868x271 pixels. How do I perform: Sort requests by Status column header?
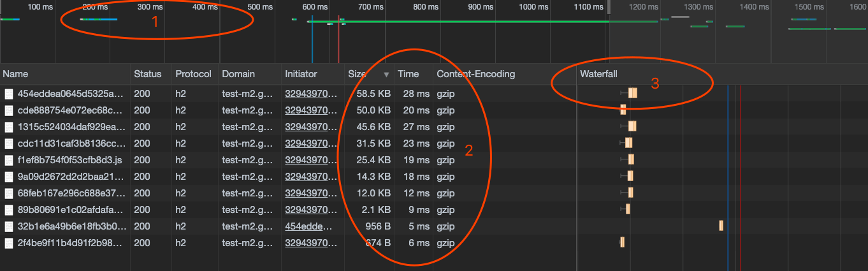(148, 74)
